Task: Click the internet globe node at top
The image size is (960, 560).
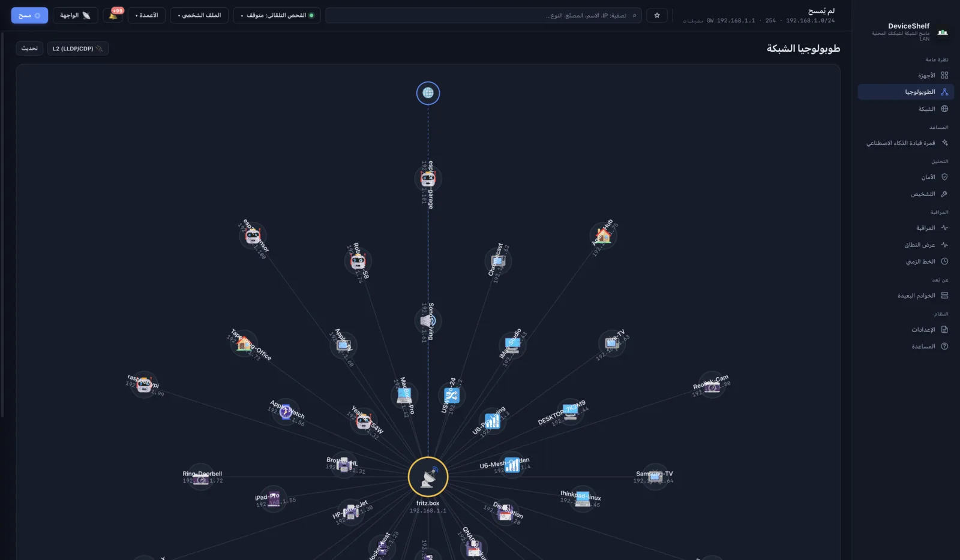Action: click(x=428, y=93)
